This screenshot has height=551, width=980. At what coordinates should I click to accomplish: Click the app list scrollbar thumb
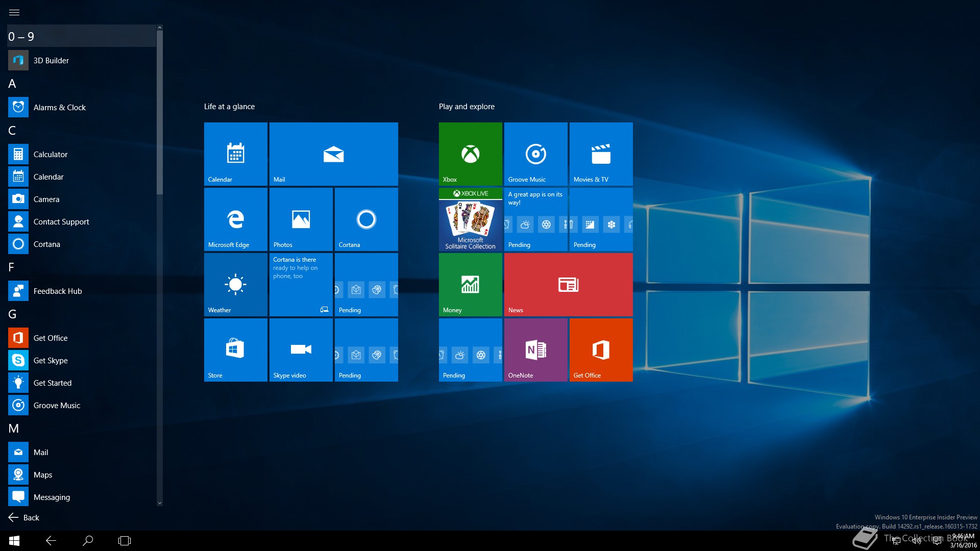click(x=160, y=112)
